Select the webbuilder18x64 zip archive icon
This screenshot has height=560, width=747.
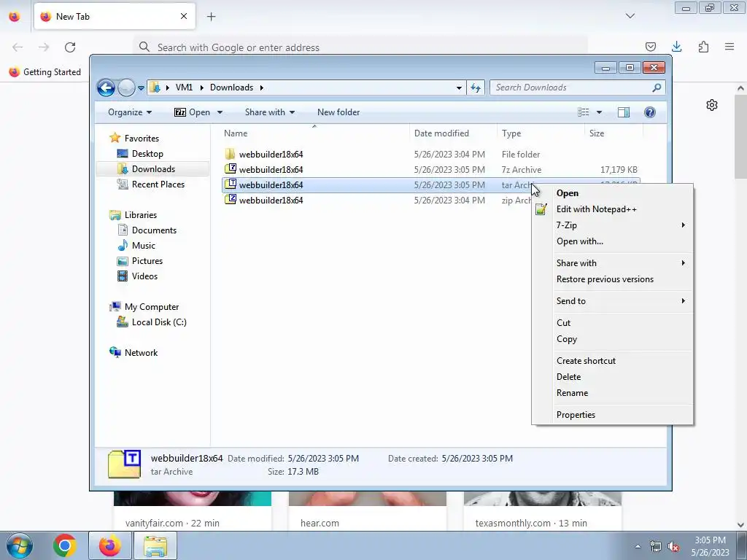230,200
